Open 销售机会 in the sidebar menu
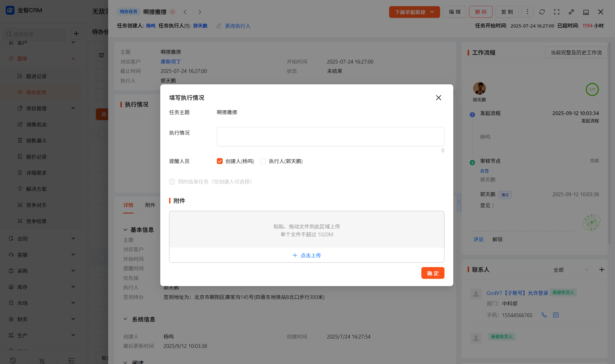Screen dimensions: 615x364 [36, 124]
